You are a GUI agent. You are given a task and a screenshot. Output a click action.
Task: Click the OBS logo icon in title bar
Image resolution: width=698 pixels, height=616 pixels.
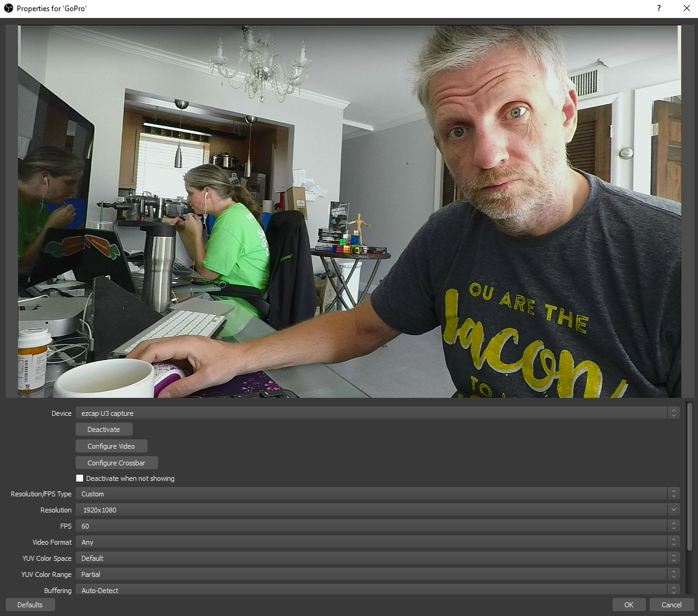[x=9, y=9]
